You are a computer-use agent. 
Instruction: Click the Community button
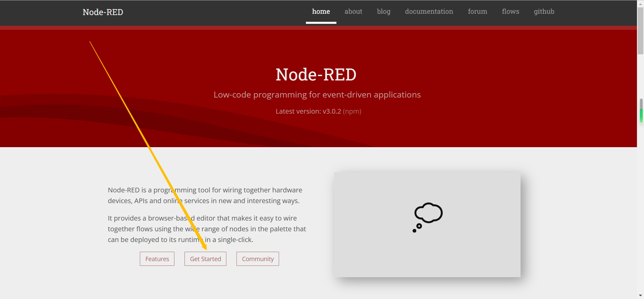point(258,259)
